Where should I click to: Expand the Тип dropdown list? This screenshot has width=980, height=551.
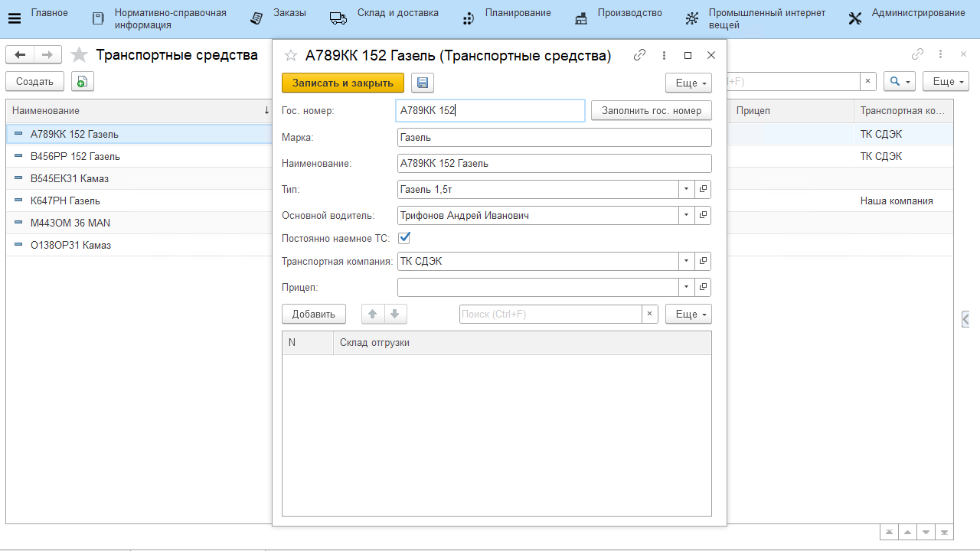coord(687,189)
